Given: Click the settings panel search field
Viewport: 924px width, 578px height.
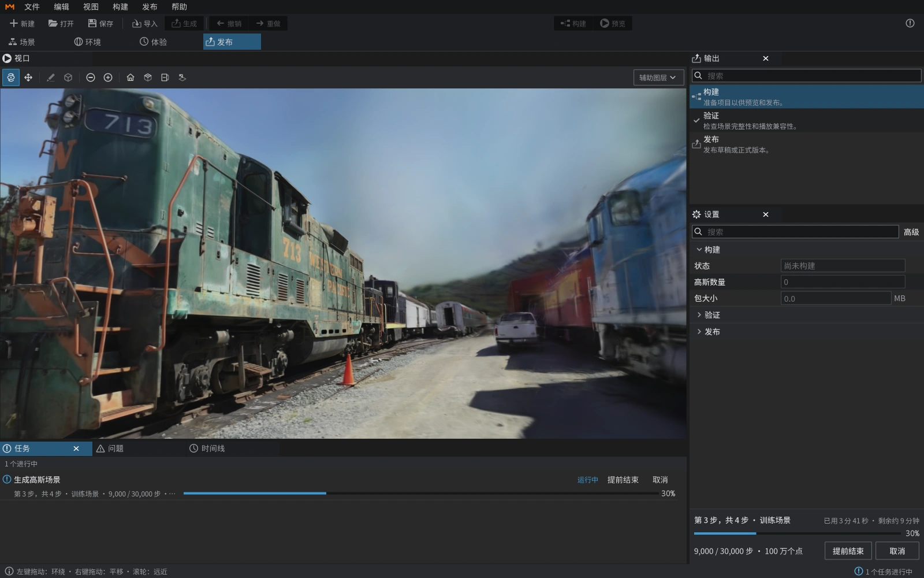Looking at the screenshot, I should tap(796, 232).
